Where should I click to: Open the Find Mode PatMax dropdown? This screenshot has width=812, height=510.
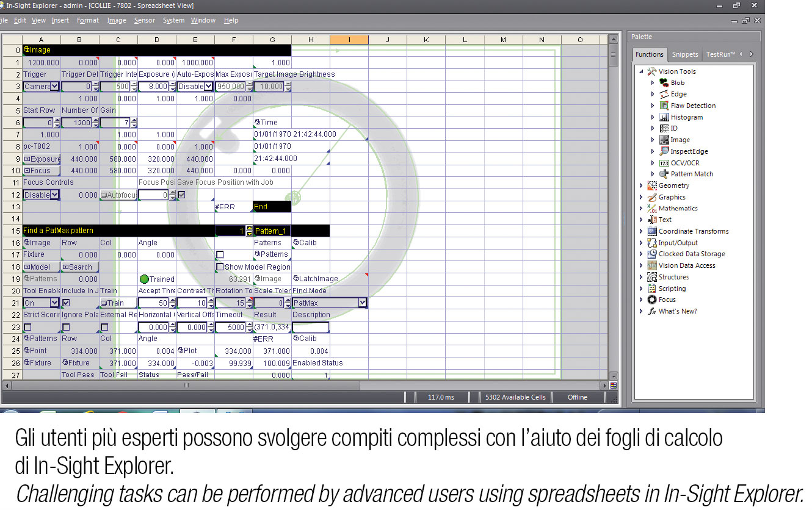click(x=363, y=303)
